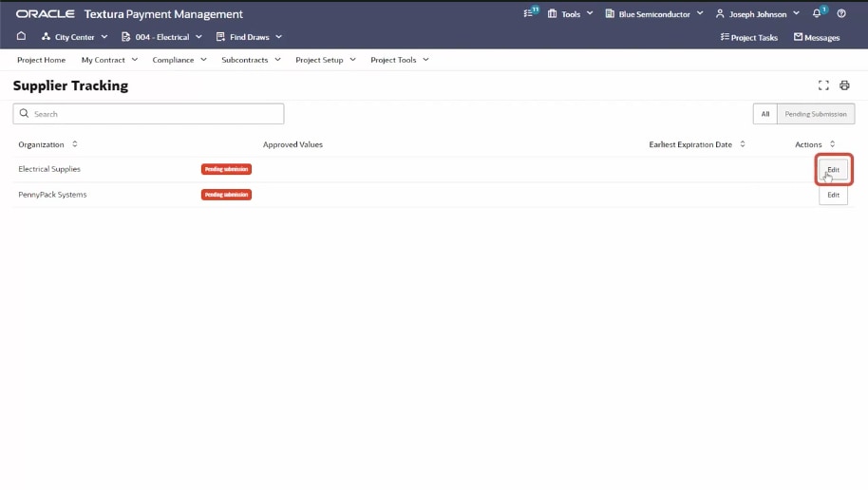Image resolution: width=868 pixels, height=490 pixels.
Task: Open the My Contract menu
Action: tap(109, 60)
